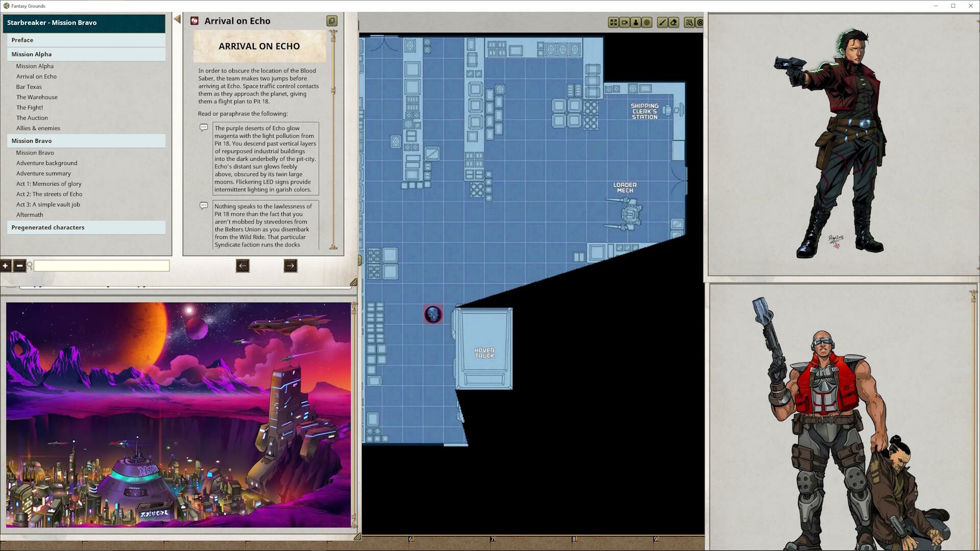The image size is (980, 551).
Task: Click second read-aloud speech bubble icon
Action: (204, 206)
